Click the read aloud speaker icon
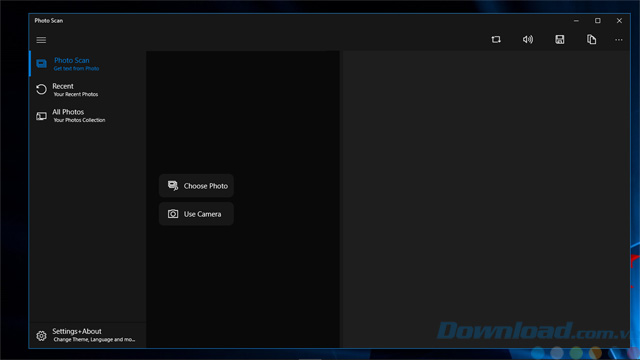640x360 pixels. coord(528,40)
